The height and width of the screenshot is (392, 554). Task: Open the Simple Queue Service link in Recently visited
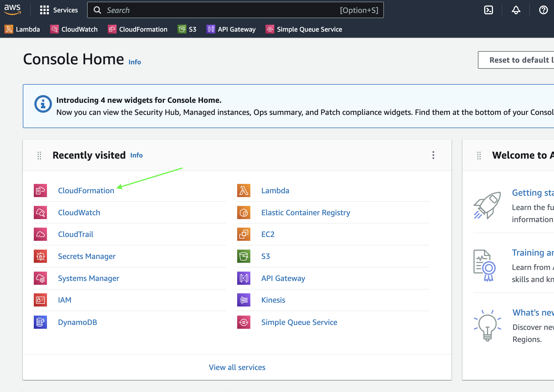[299, 322]
